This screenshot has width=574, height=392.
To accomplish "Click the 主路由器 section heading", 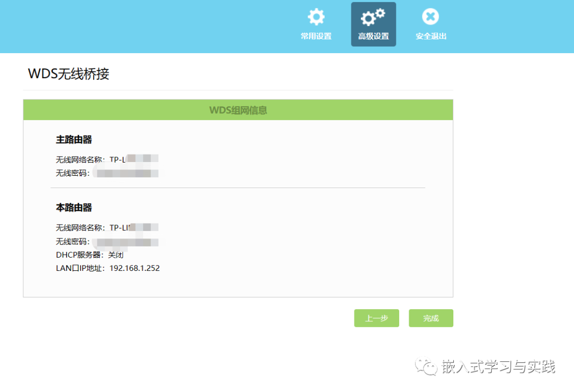I will (x=74, y=140).
